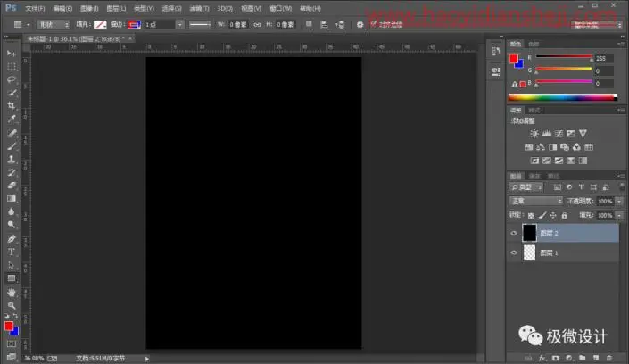Select the History Brush tool
This screenshot has height=364, width=629.
[12, 172]
